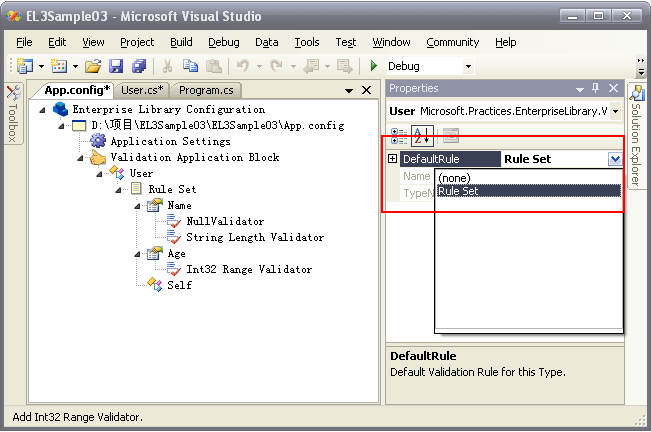Open the Build menu
This screenshot has height=432, width=651.
point(181,42)
